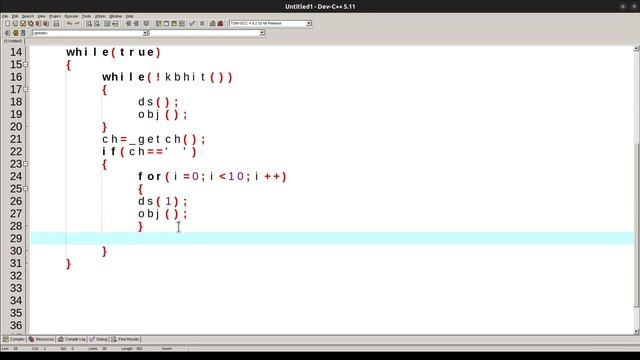This screenshot has width=640, height=360.
Task: Open the Execute menu
Action: coord(71,16)
